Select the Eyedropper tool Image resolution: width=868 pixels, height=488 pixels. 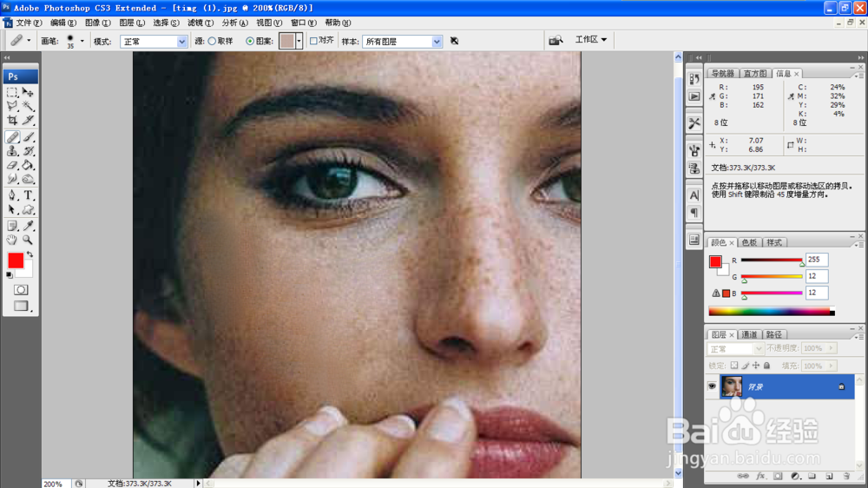pos(28,226)
